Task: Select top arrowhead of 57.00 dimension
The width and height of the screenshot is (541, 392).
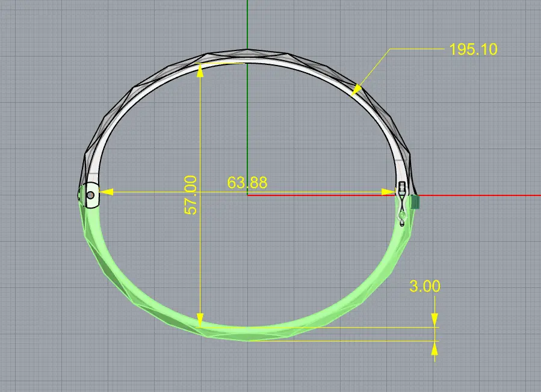Action: point(200,68)
